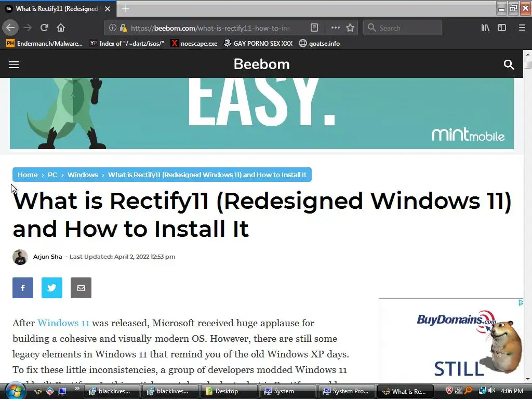Image resolution: width=532 pixels, height=399 pixels.
Task: Show site information icon in address bar
Action: pyautogui.click(x=112, y=28)
